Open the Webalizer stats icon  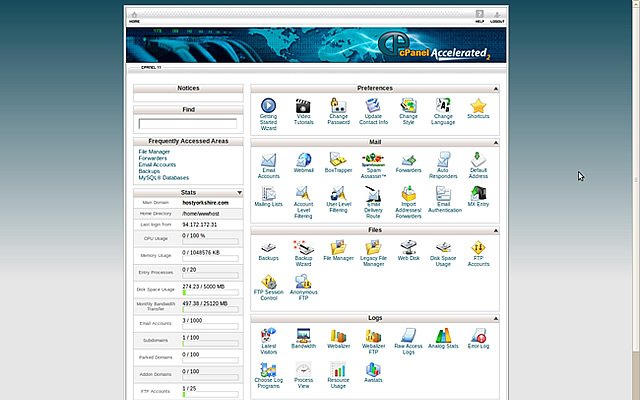click(338, 338)
